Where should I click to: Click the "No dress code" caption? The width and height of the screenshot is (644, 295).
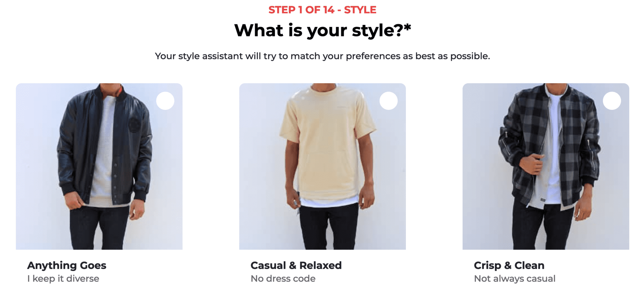pyautogui.click(x=283, y=279)
